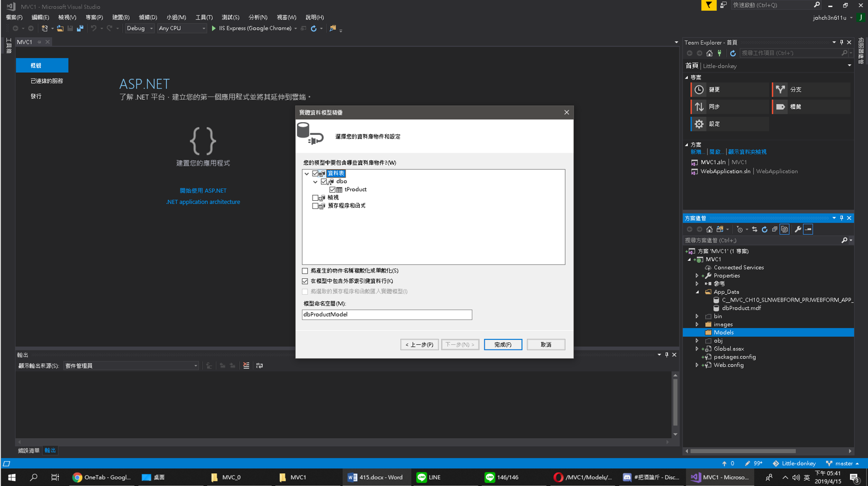868x486 pixels.
Task: Click Clear All icon in Output panel
Action: [246, 365]
